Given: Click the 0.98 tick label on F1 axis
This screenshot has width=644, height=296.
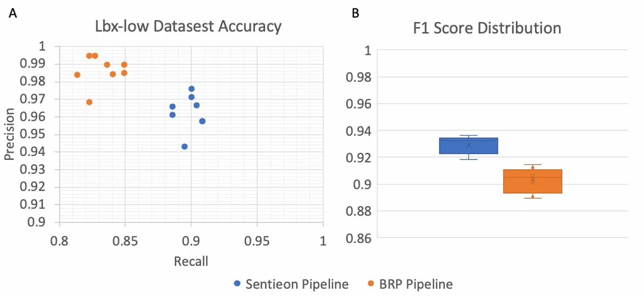Looking at the screenshot, I should 359,77.
